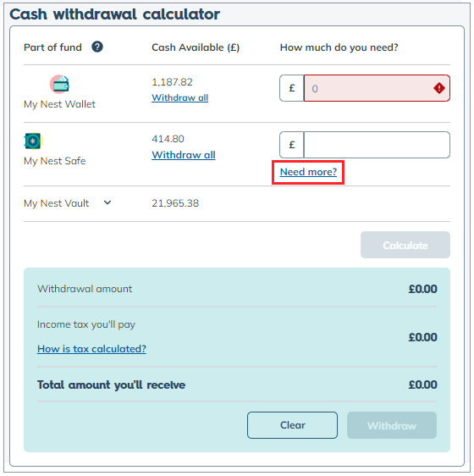Click the red error icon in wallet field
Screen dimensions: 474x476
click(439, 88)
